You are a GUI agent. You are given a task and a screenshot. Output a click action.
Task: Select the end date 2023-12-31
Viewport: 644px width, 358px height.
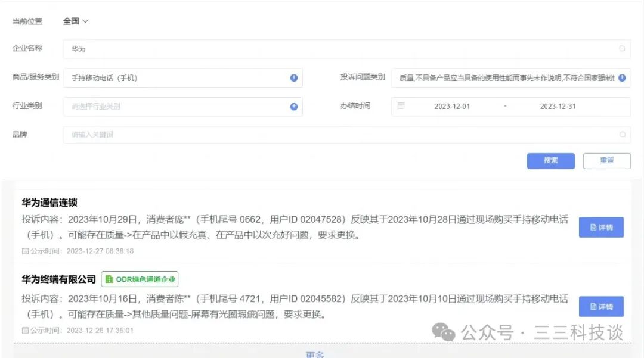click(x=558, y=107)
